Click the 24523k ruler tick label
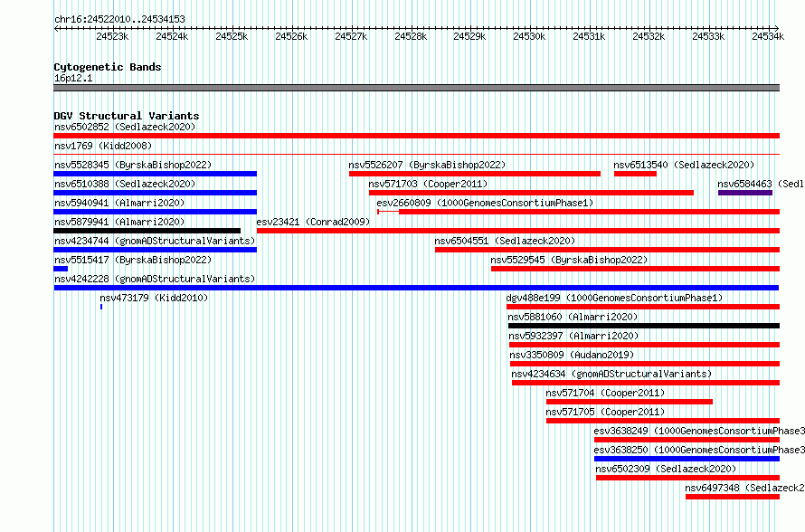Viewport: 805px width, 532px height. click(112, 36)
